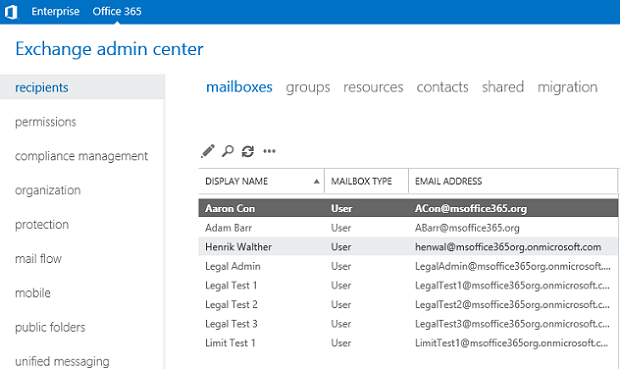The image size is (620, 369).
Task: Click the Exchange admin center title
Action: pyautogui.click(x=109, y=49)
